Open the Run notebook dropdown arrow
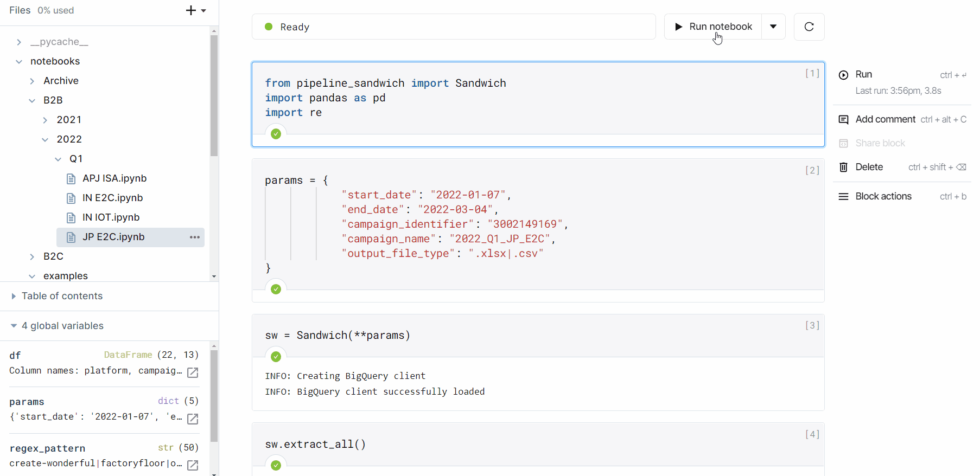 (773, 27)
